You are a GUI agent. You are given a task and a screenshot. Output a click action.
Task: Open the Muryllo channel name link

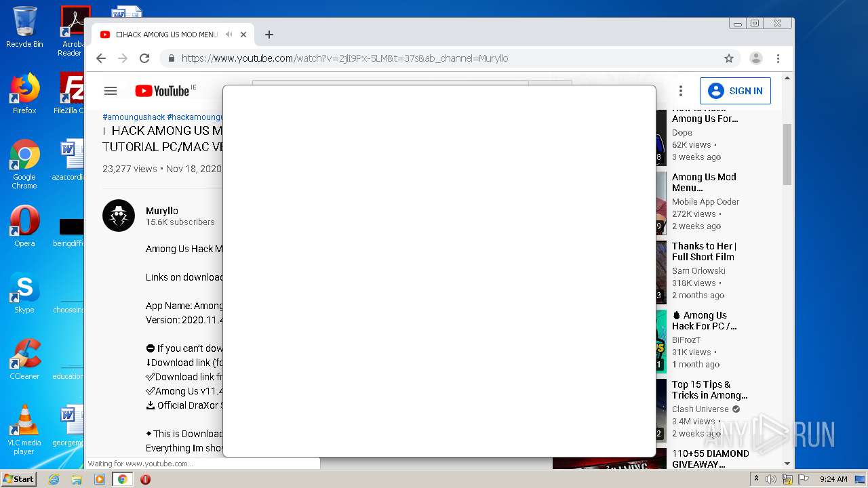pos(162,211)
